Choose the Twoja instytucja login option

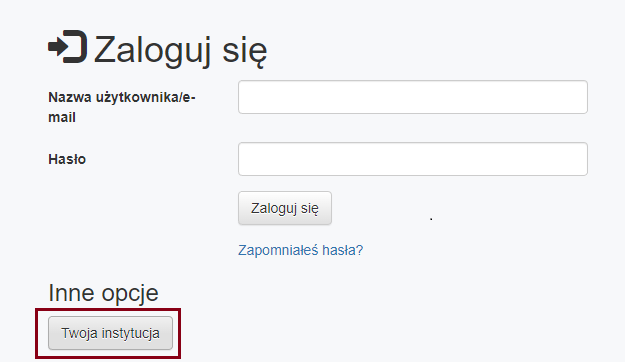click(110, 333)
